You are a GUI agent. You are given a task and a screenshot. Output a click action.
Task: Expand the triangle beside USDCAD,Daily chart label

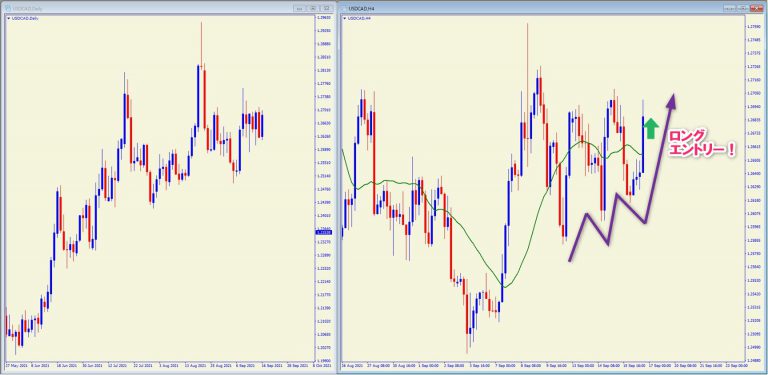[x=9, y=19]
